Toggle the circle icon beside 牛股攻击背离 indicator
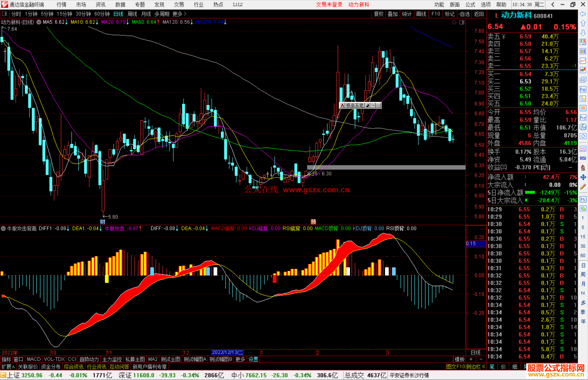This screenshot has width=588, height=380. pyautogui.click(x=4, y=229)
